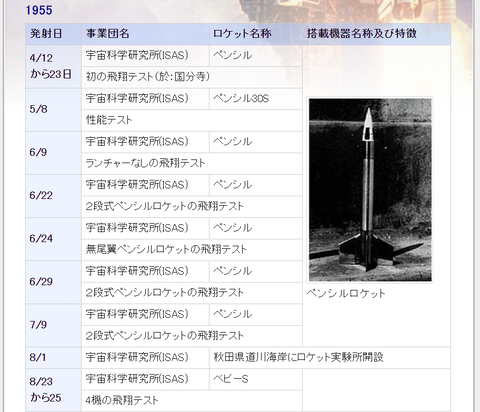Select ISAS agency cell in 8/1 row
The height and width of the screenshot is (412, 480).
pyautogui.click(x=145, y=358)
